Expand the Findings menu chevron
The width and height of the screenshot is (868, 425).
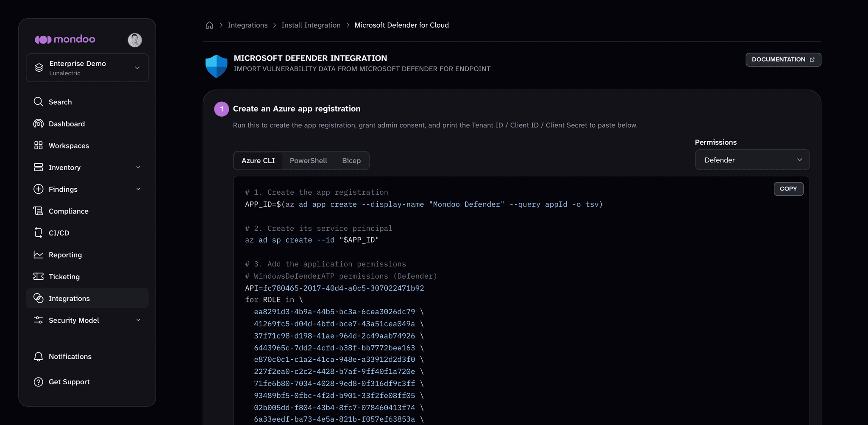pos(138,189)
